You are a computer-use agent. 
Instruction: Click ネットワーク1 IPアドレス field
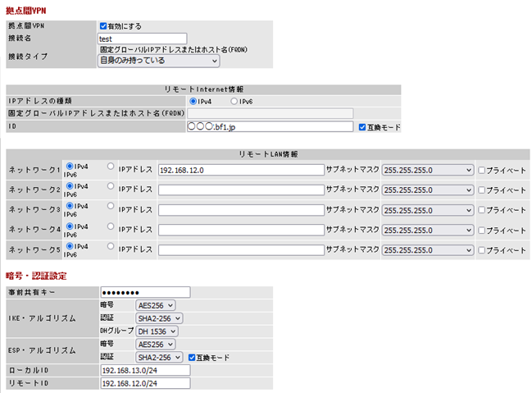(241, 170)
